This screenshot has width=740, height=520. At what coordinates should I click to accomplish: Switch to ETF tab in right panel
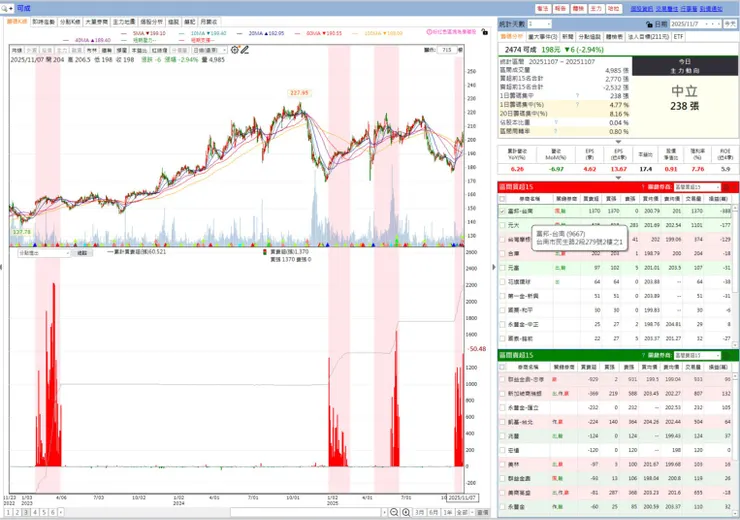click(x=678, y=36)
